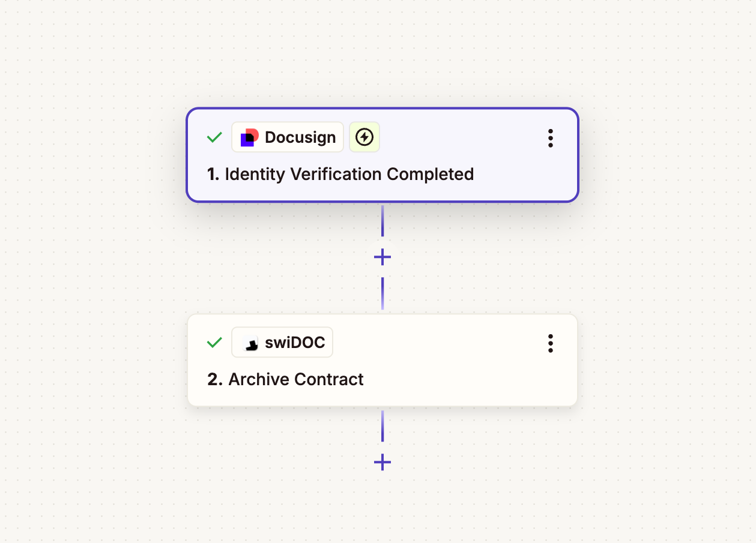The image size is (756, 543).
Task: Add step between Docusign and swiDOC
Action: tap(383, 257)
